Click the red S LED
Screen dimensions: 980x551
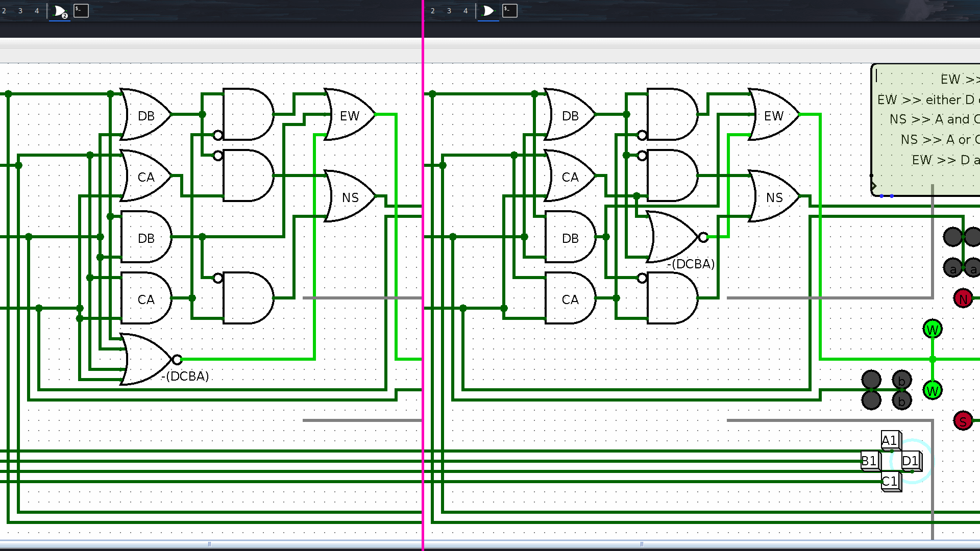pos(963,421)
